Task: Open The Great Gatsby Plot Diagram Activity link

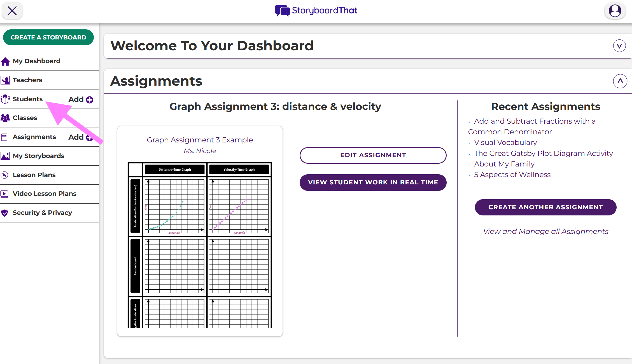Action: 543,153
